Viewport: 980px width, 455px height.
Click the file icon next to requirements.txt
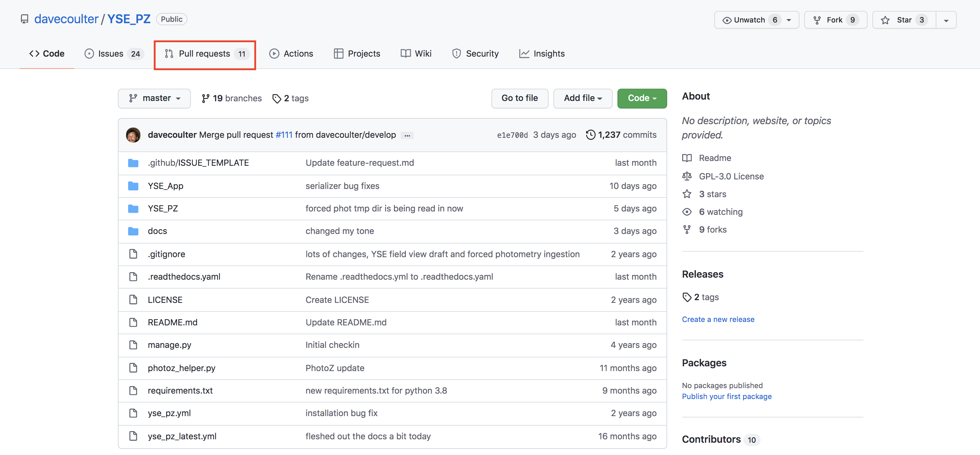click(133, 391)
